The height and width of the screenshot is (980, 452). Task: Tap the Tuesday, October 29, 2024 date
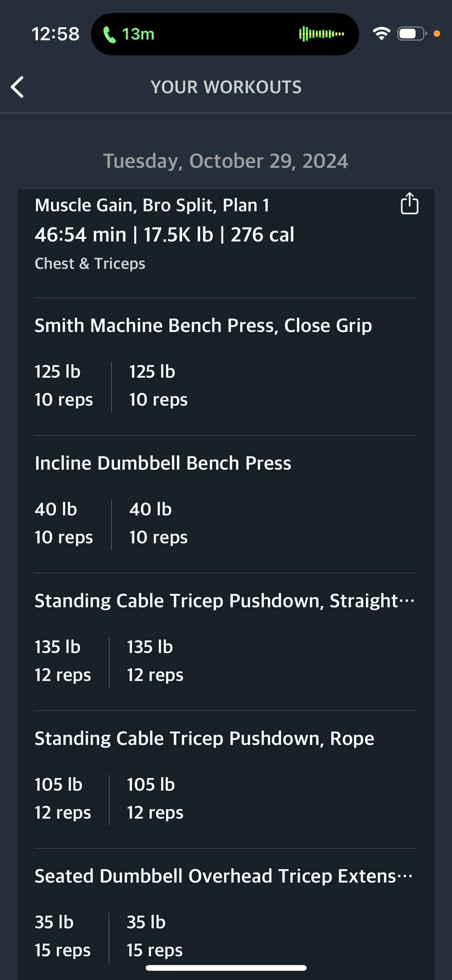pyautogui.click(x=226, y=161)
